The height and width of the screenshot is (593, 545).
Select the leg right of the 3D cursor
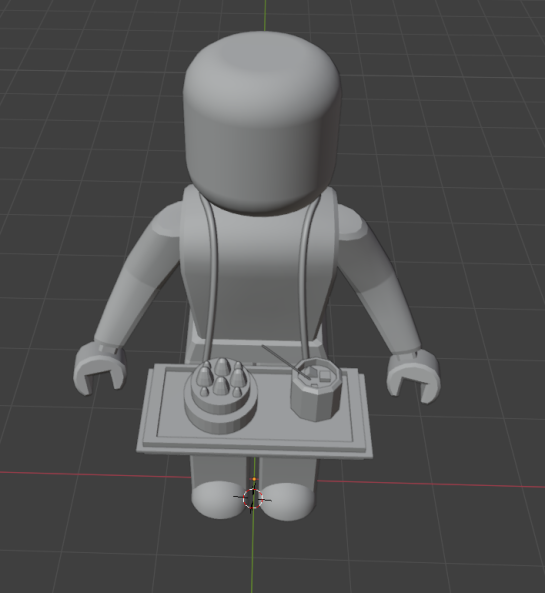[x=287, y=490]
